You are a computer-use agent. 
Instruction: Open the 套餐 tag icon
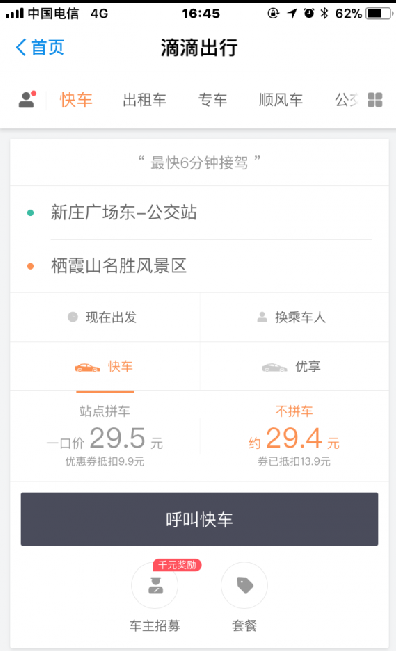(x=244, y=585)
